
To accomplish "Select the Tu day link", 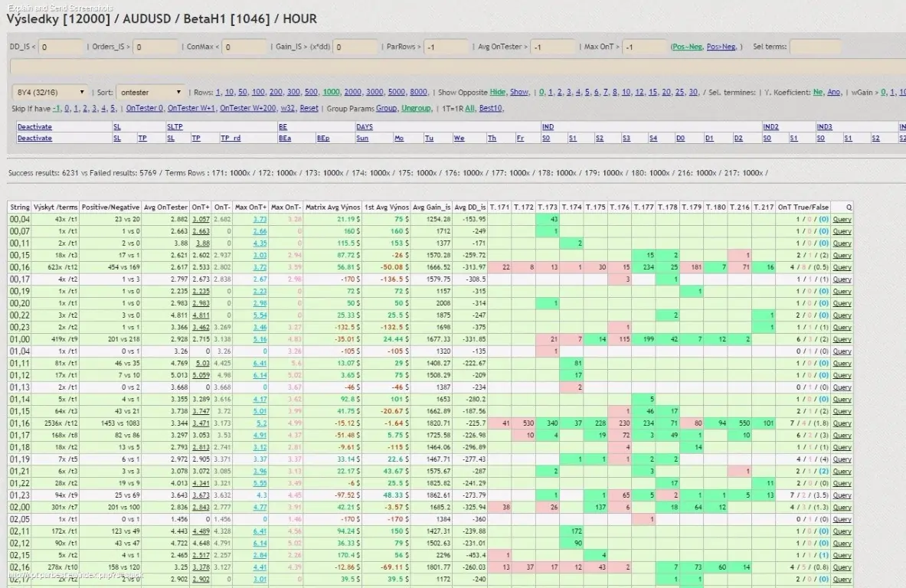I will (x=429, y=139).
